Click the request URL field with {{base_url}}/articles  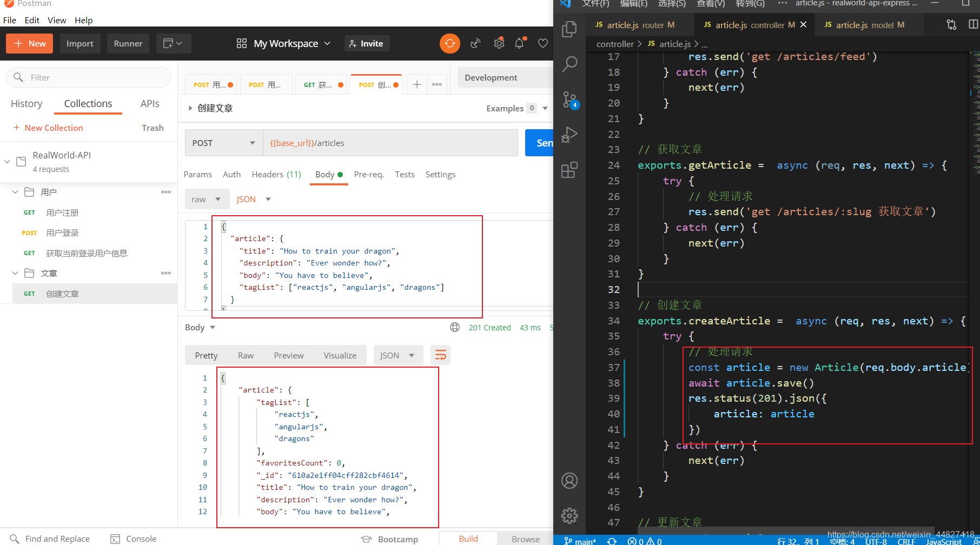(390, 143)
